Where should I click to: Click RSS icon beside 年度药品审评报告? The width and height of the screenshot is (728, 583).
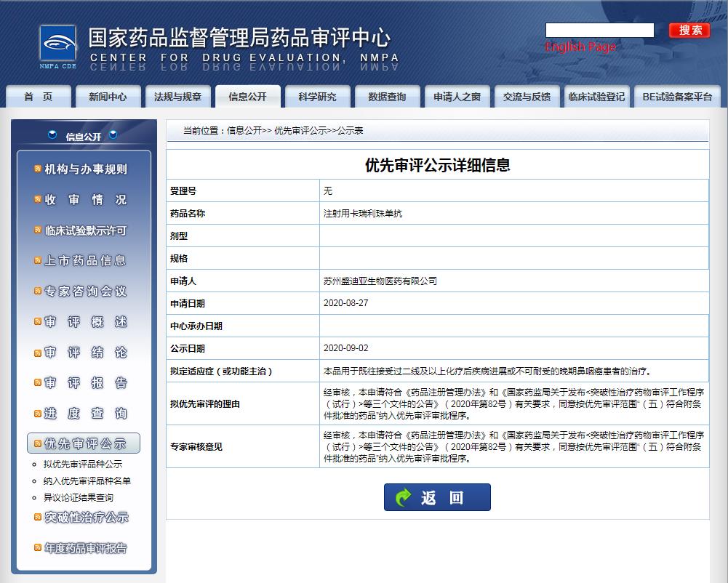[x=38, y=547]
